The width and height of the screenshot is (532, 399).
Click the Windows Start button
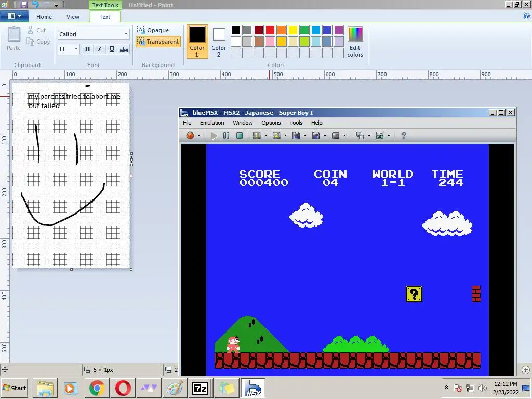point(14,388)
